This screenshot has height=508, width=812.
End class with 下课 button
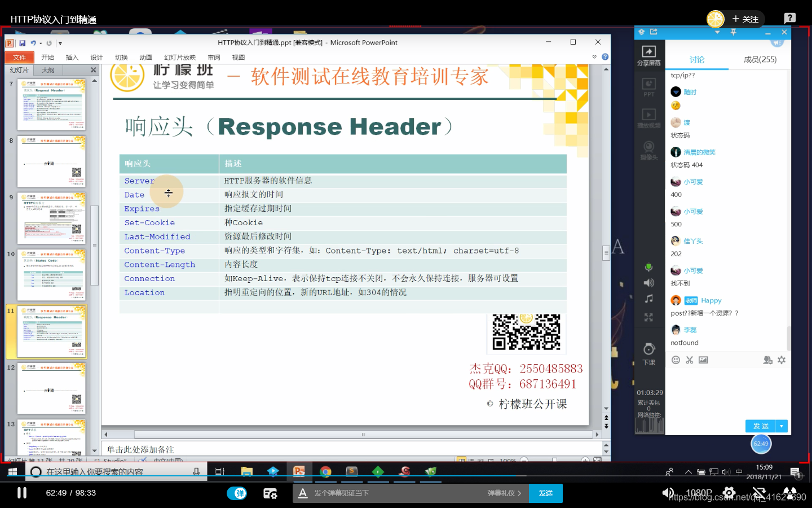[649, 354]
